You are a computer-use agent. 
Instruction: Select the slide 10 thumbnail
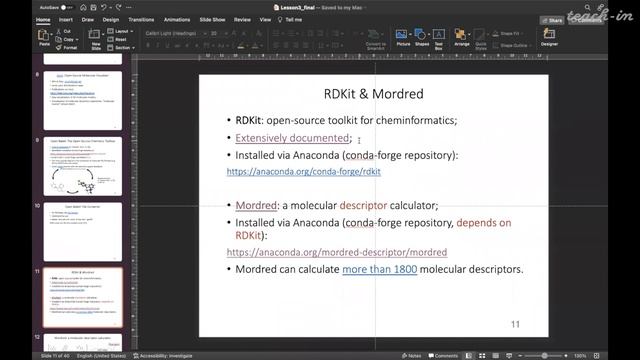click(83, 232)
